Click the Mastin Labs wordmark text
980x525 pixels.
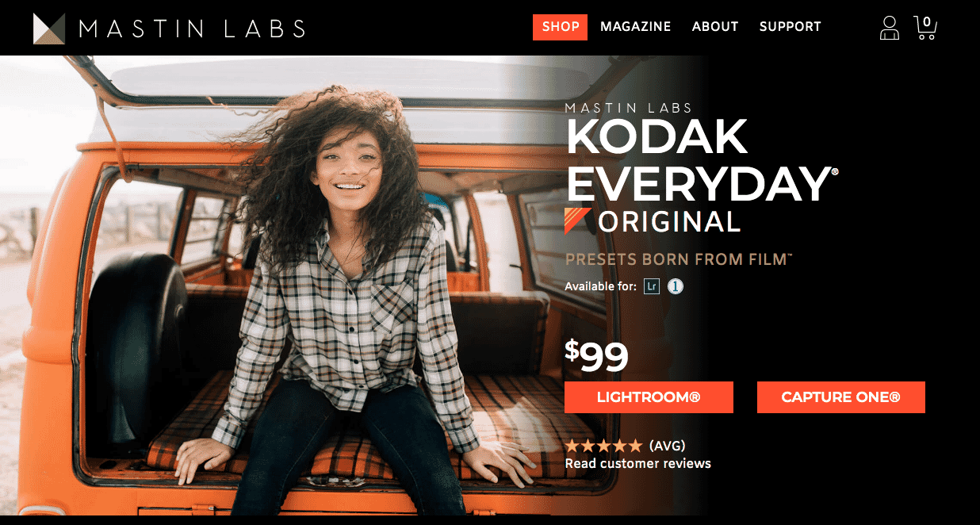193,29
